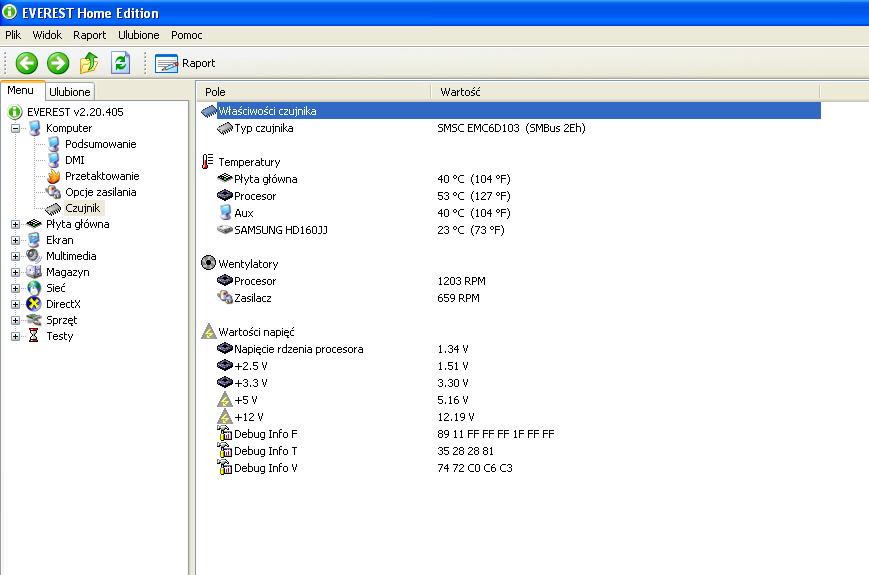
Task: Click the Wartości napięć warning icon
Action: (x=208, y=331)
